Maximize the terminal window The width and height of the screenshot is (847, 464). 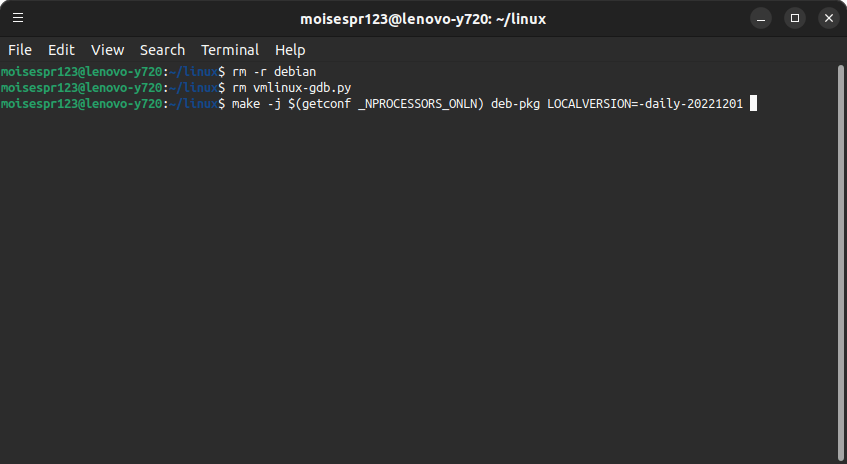(x=795, y=18)
